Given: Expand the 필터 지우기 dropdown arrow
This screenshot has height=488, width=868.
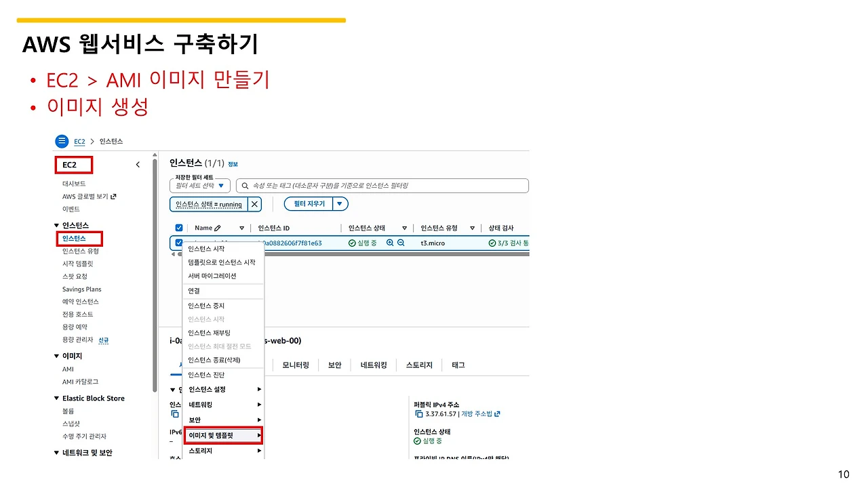Looking at the screenshot, I should click(341, 204).
